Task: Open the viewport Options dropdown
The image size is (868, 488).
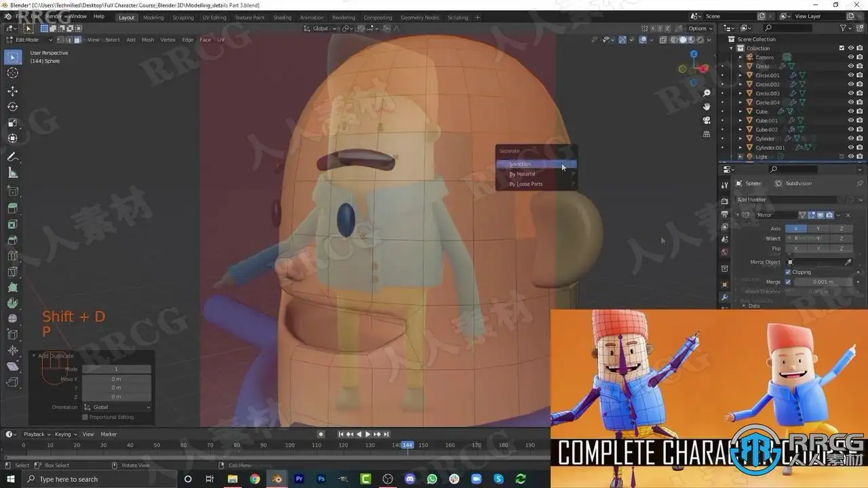Action: [701, 28]
